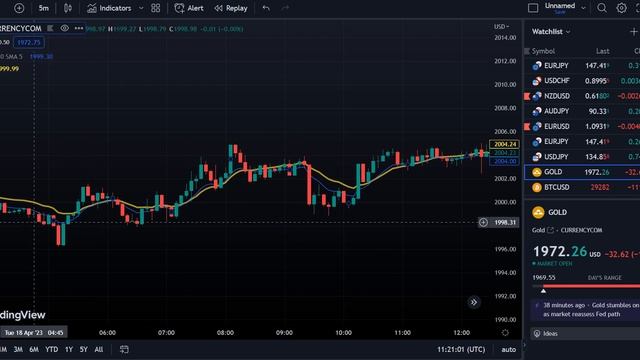Open the 5m timeframe selector
The image size is (640, 360).
[x=44, y=8]
